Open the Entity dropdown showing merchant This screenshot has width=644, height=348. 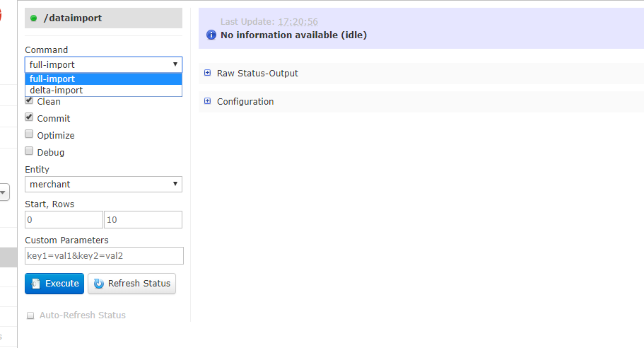[103, 184]
